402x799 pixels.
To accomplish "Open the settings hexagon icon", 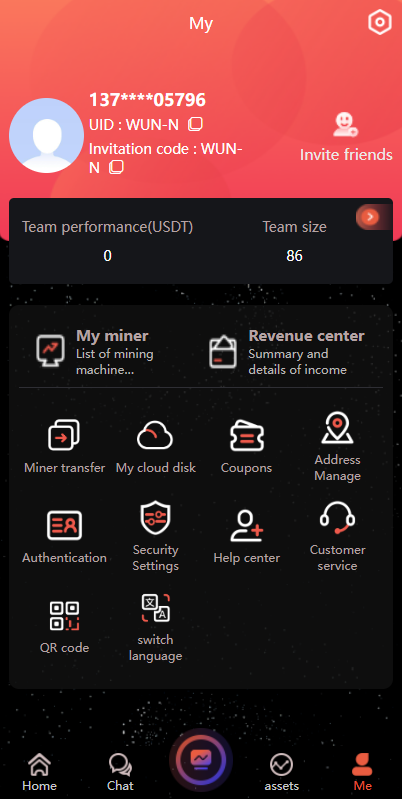I will click(x=380, y=22).
